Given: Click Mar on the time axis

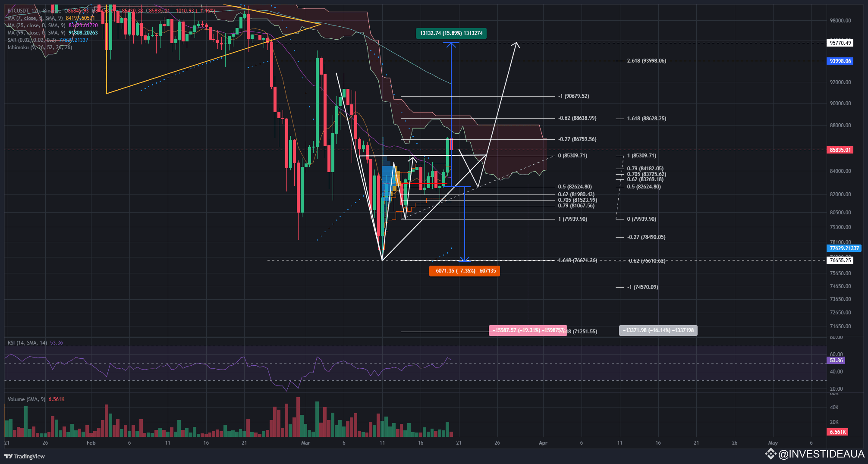Looking at the screenshot, I should pyautogui.click(x=306, y=442).
